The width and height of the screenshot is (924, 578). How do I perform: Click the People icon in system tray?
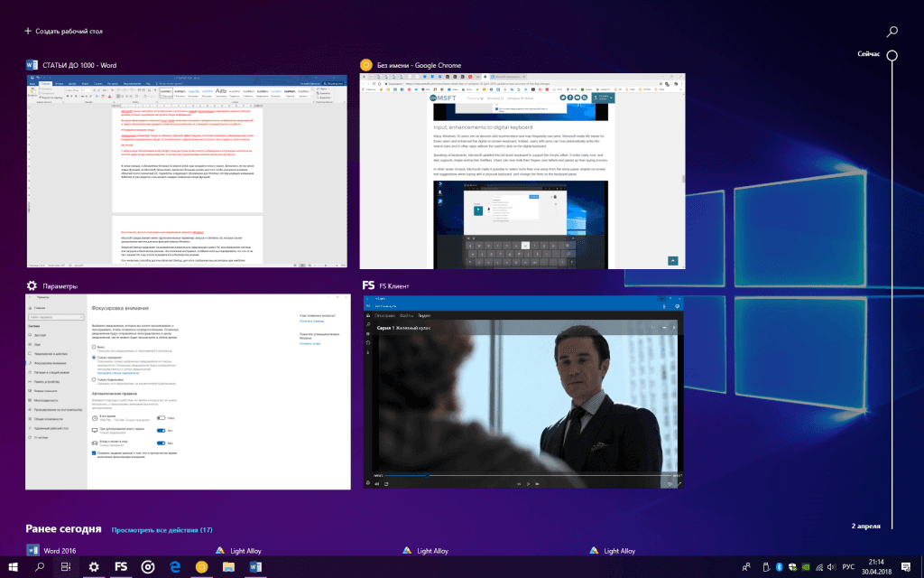pos(746,566)
